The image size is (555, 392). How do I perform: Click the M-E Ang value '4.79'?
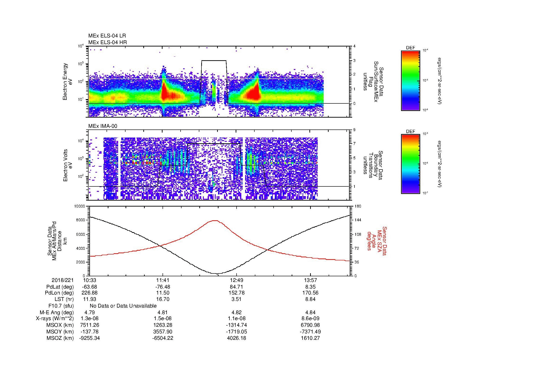tap(89, 312)
